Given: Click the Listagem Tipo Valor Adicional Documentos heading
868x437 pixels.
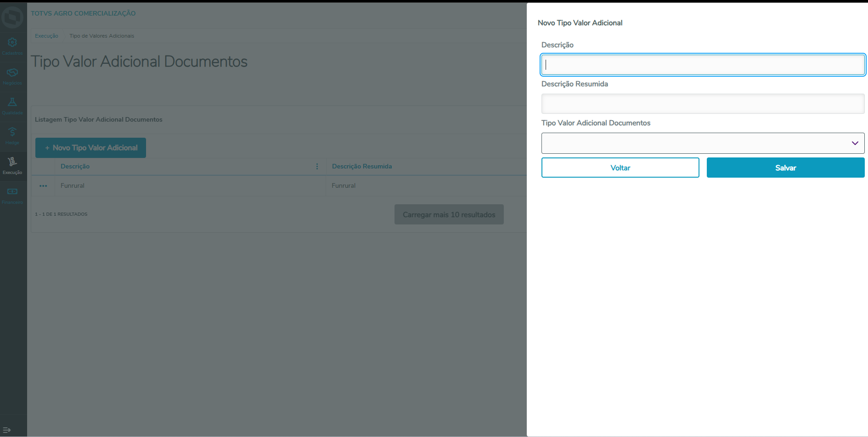Looking at the screenshot, I should tap(99, 120).
